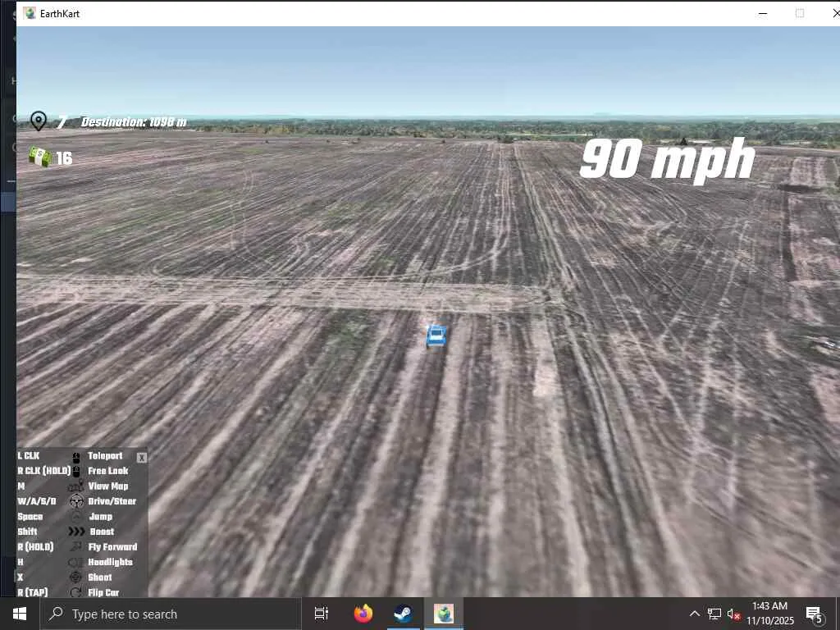Click the money count '16'
Image resolution: width=840 pixels, height=630 pixels.
tap(64, 158)
